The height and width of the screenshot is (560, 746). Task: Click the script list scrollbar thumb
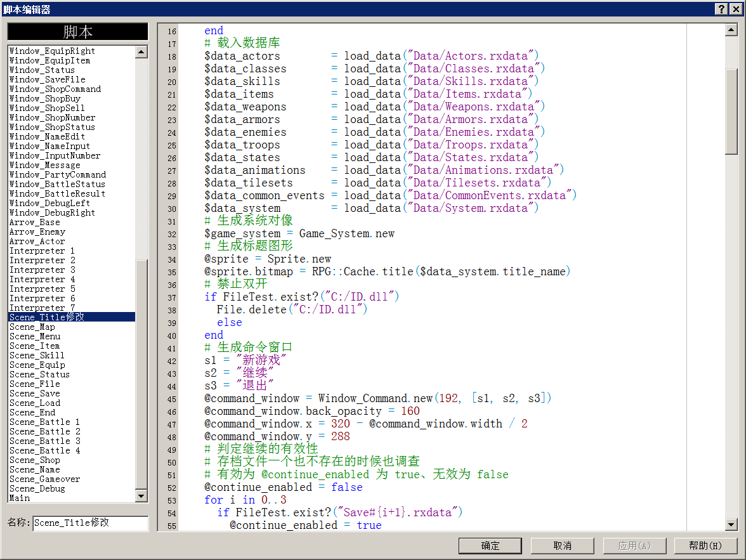pyautogui.click(x=141, y=374)
